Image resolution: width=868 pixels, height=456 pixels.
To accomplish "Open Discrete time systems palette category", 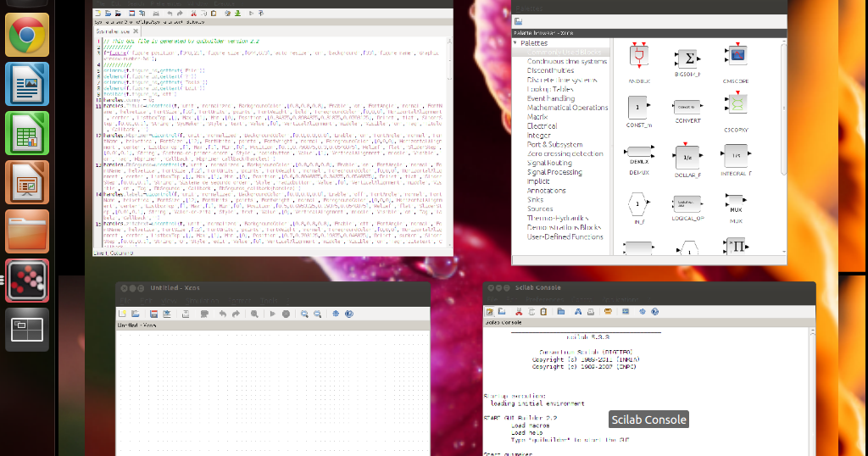I will [562, 80].
